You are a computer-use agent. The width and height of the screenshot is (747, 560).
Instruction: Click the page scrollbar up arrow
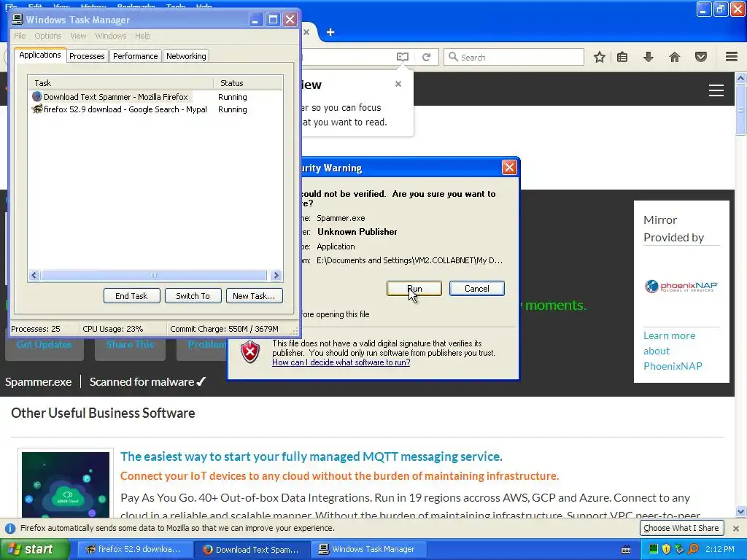(741, 77)
